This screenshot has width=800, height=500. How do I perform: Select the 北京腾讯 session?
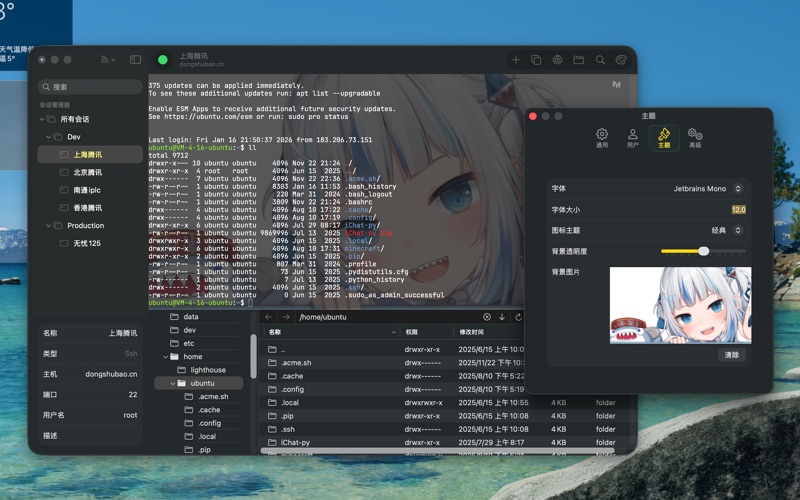(x=87, y=173)
